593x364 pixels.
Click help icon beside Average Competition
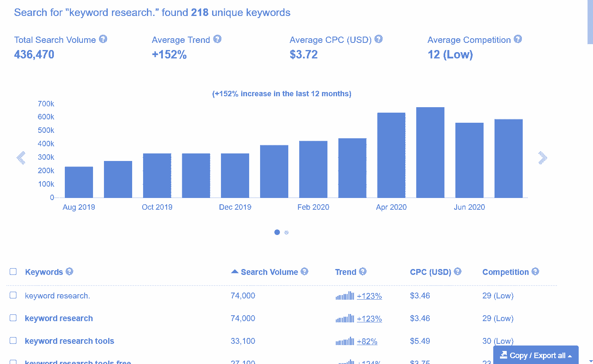click(x=518, y=39)
